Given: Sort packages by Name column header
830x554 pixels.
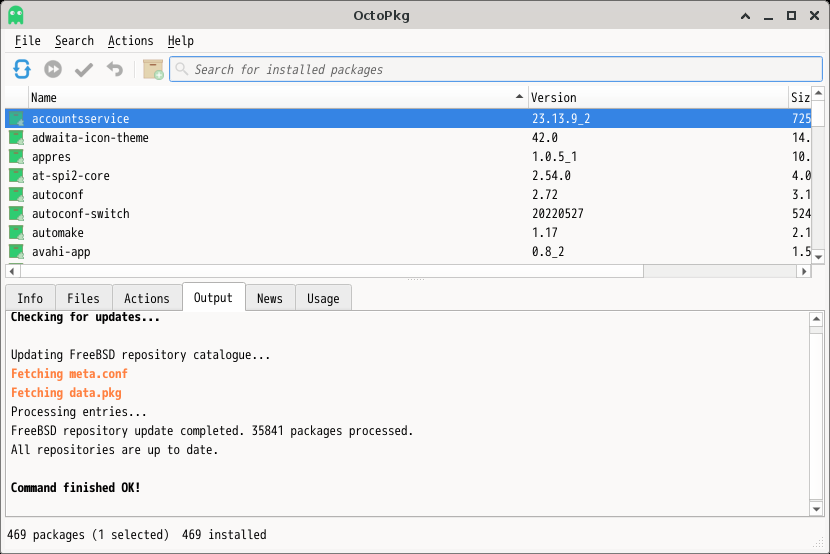Looking at the screenshot, I should [x=278, y=97].
